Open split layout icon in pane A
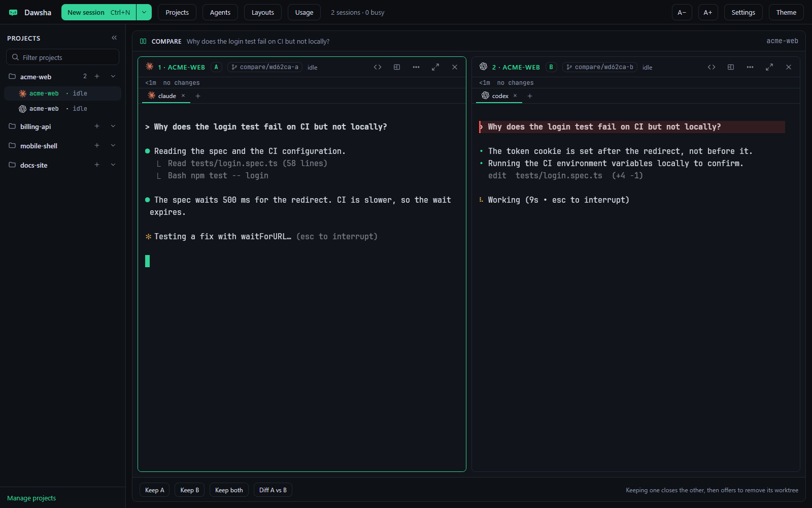The width and height of the screenshot is (812, 508). 397,67
